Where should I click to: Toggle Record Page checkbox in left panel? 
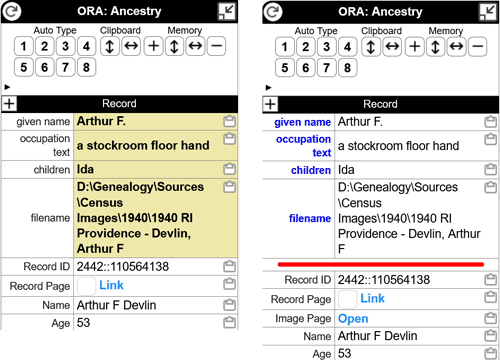(86, 286)
